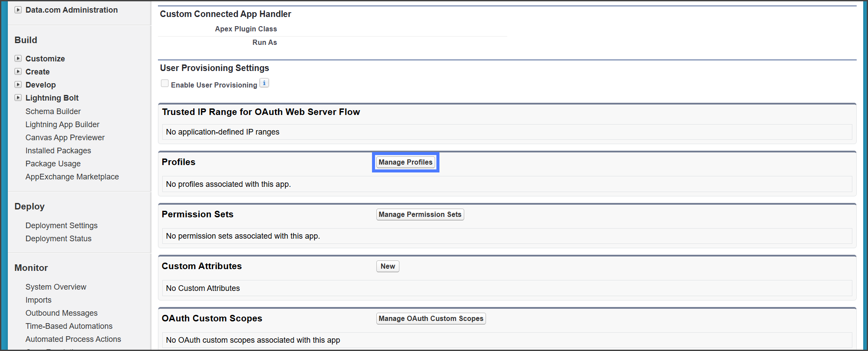
Task: Expand the Lightning Bolt arrow
Action: [x=18, y=98]
